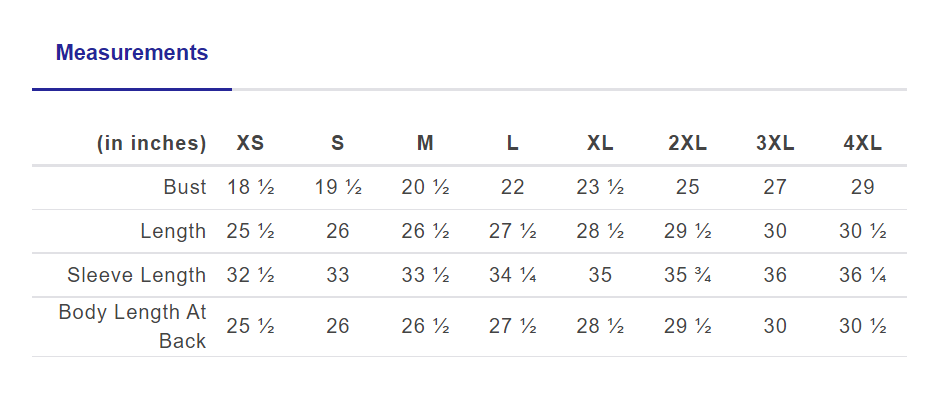
Task: Select the 4XL size column header
Action: point(863,143)
